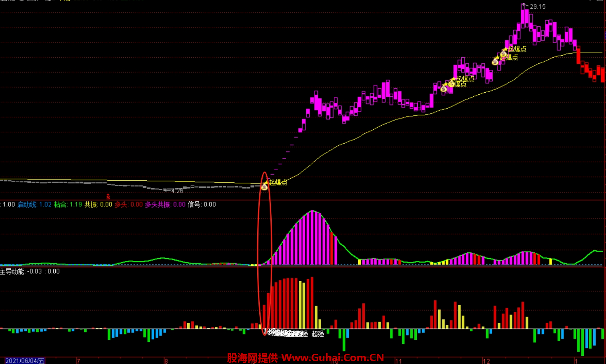Click month 8 marker on the time axis
Viewport: 606px width, 364px height.
[166, 361]
